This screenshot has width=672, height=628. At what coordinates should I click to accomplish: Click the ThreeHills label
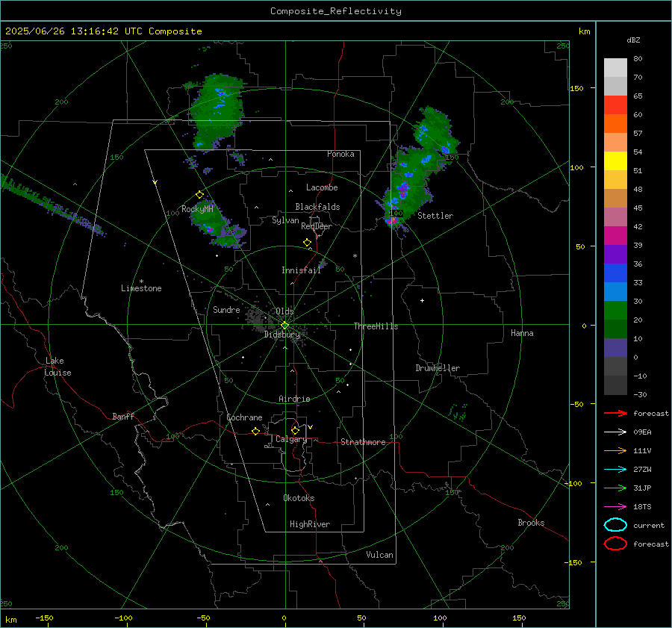[x=376, y=326]
